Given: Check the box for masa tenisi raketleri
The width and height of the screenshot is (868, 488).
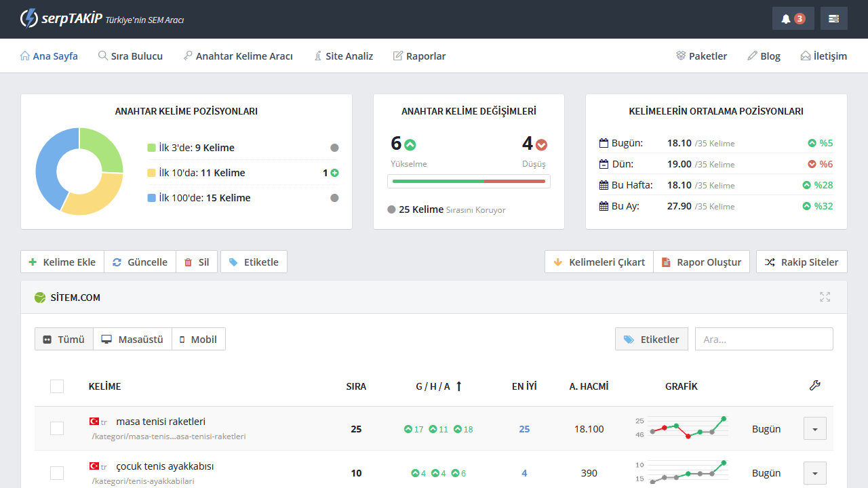Looking at the screenshot, I should coord(57,428).
